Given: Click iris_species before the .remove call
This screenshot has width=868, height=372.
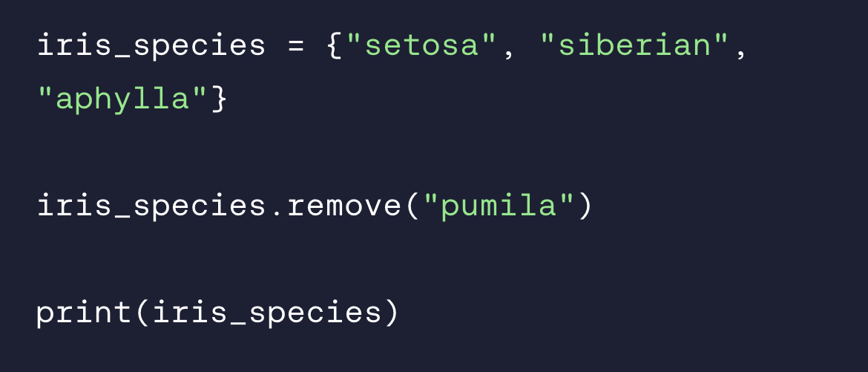Looking at the screenshot, I should pyautogui.click(x=151, y=206).
